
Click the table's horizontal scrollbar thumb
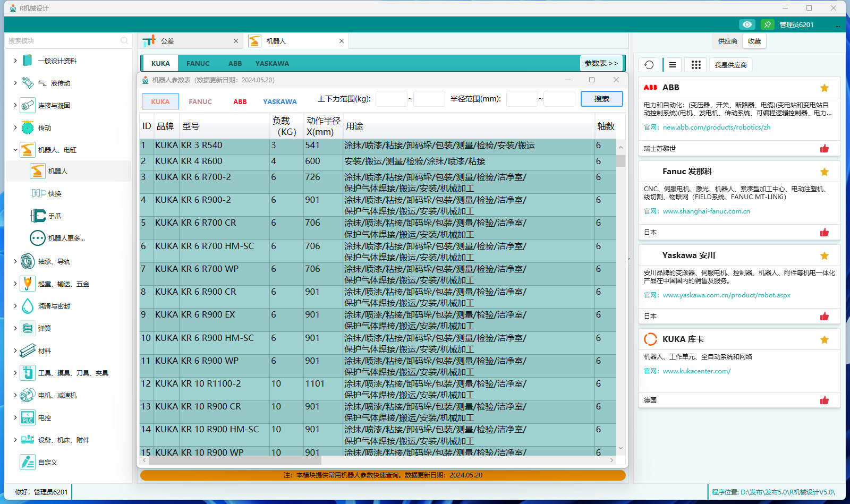click(235, 460)
